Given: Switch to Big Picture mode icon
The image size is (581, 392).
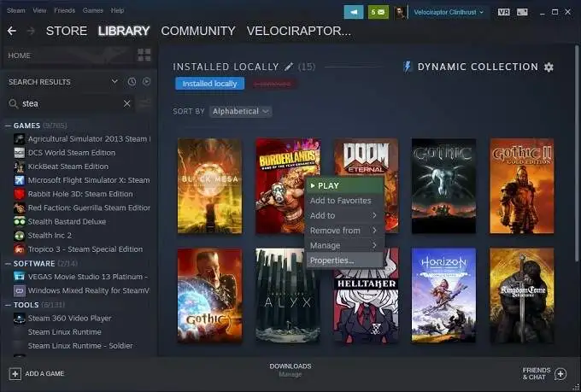Looking at the screenshot, I should tap(522, 12).
